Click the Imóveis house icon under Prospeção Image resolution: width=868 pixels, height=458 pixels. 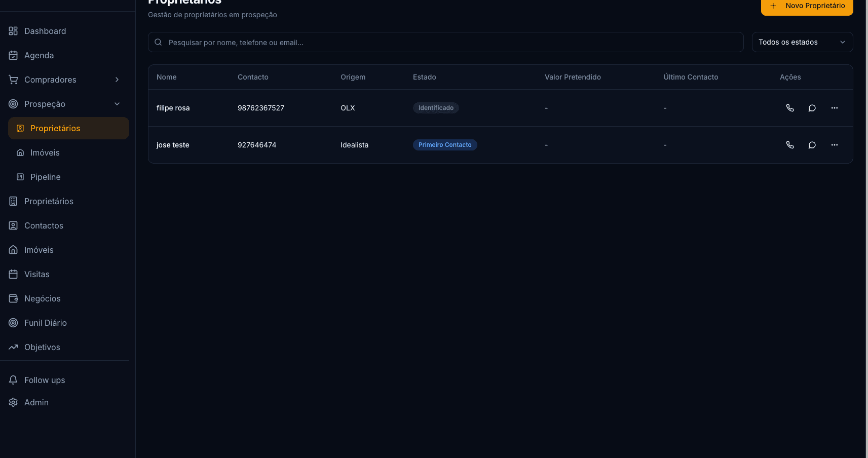(x=20, y=152)
